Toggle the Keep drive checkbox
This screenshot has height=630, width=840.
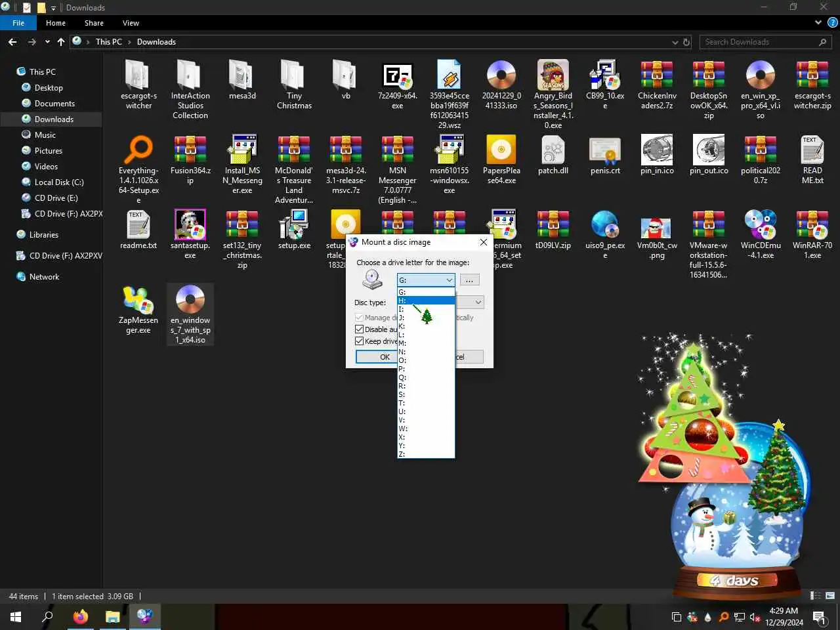coord(359,341)
